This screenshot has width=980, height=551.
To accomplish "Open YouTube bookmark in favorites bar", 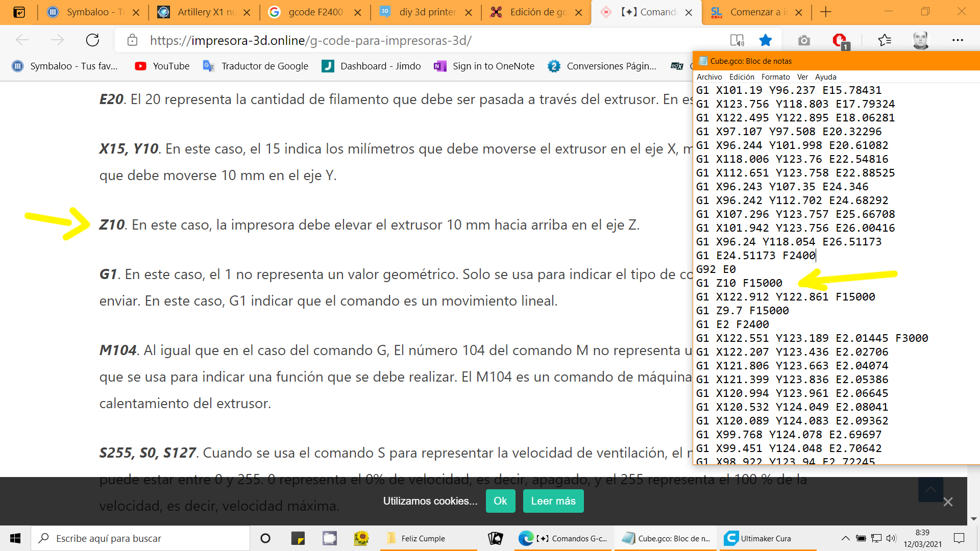I will (162, 66).
